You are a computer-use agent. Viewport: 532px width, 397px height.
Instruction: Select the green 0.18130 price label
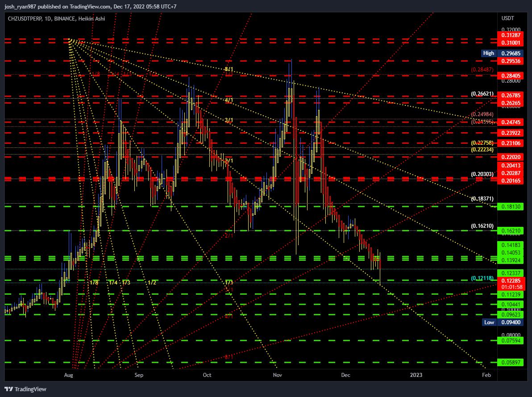(511, 206)
